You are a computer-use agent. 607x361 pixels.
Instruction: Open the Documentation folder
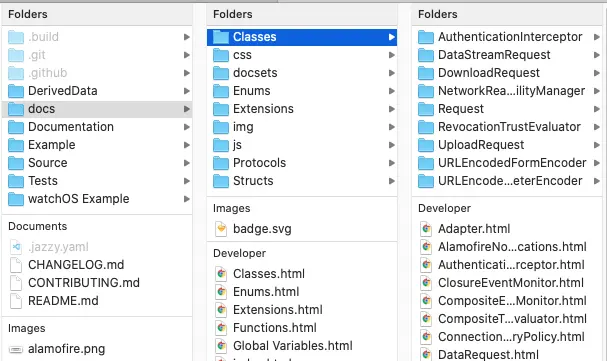(97, 127)
